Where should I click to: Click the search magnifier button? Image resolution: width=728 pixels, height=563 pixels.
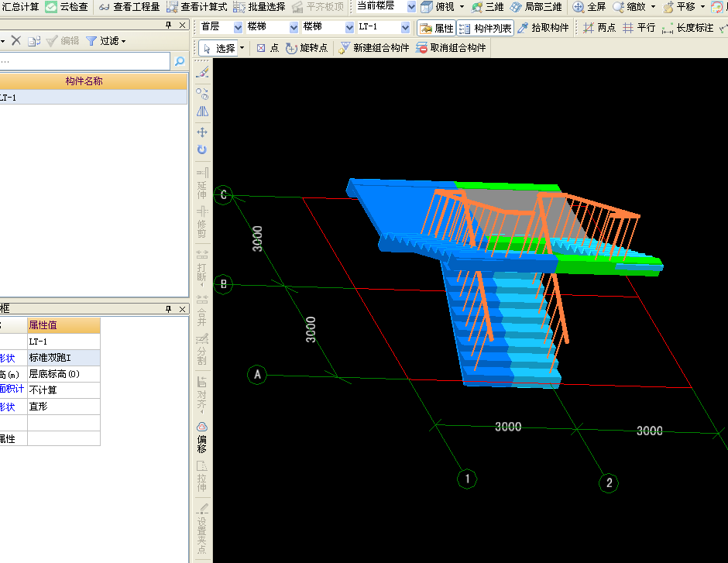(180, 61)
